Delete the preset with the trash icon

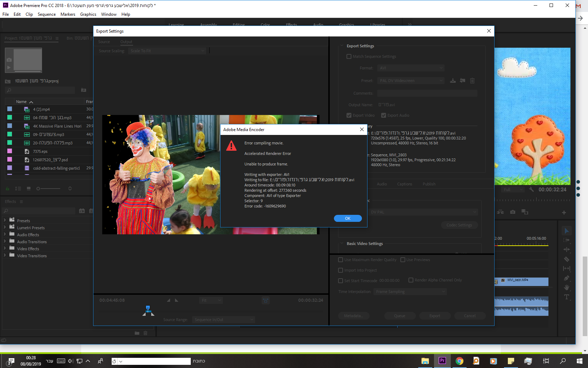(x=472, y=81)
